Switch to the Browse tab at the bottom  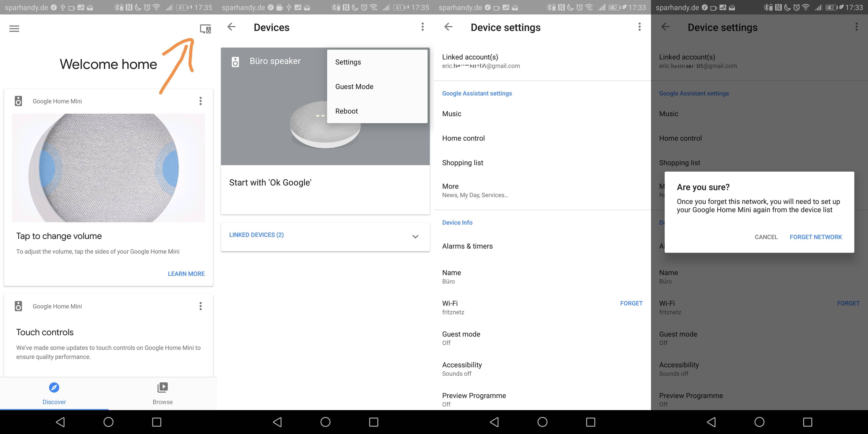pos(162,393)
